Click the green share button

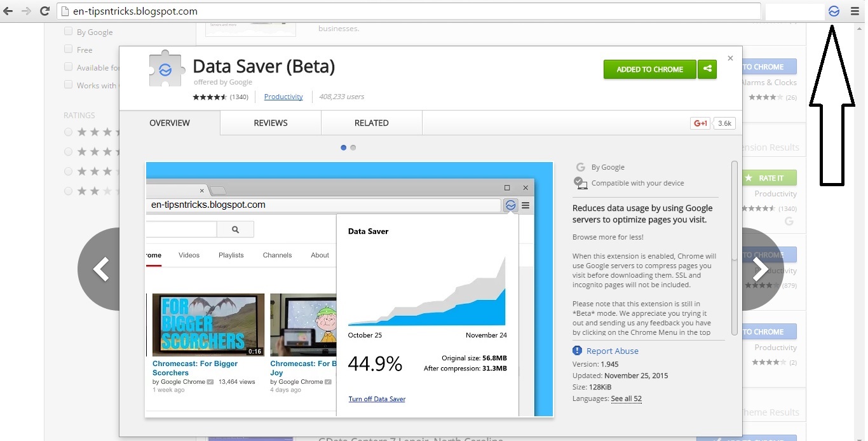click(707, 69)
